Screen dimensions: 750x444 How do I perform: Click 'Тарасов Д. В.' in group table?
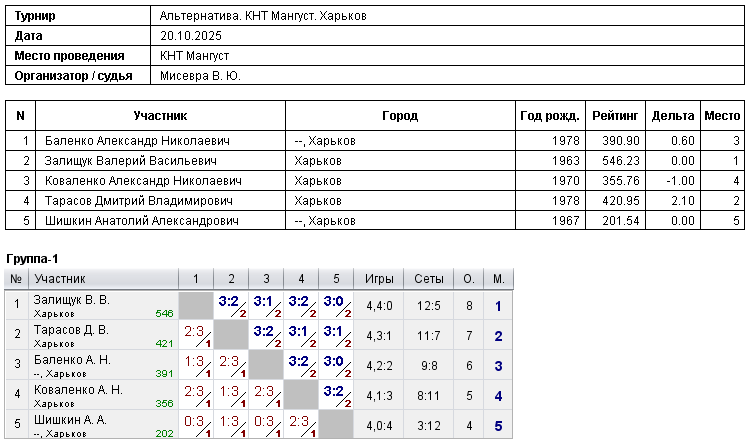click(x=71, y=330)
